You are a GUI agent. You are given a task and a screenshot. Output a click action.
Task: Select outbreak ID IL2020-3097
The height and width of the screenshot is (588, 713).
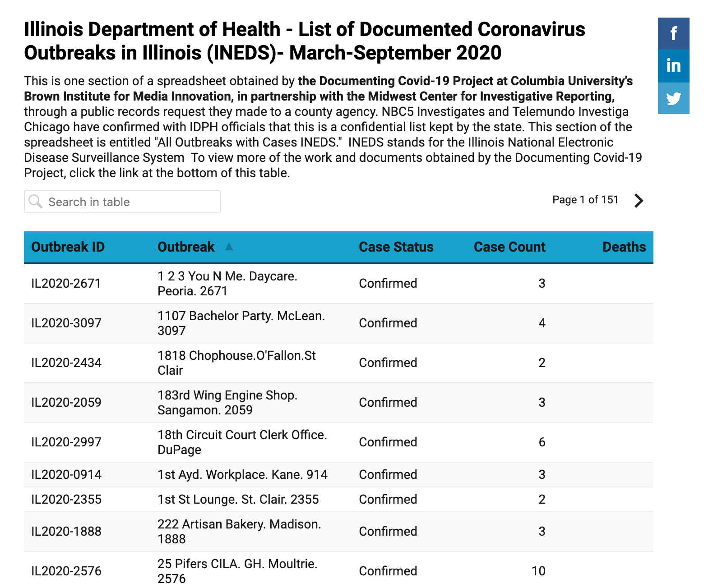pos(66,323)
